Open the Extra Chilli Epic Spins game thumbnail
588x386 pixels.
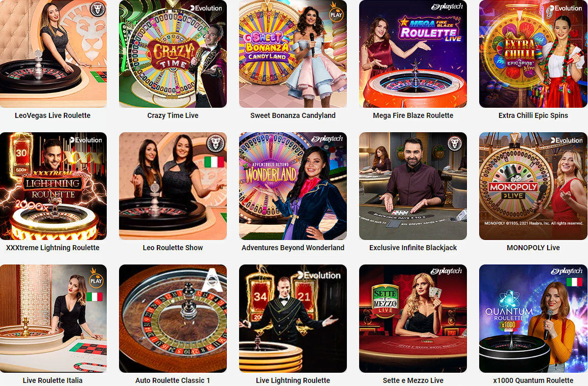tap(533, 54)
